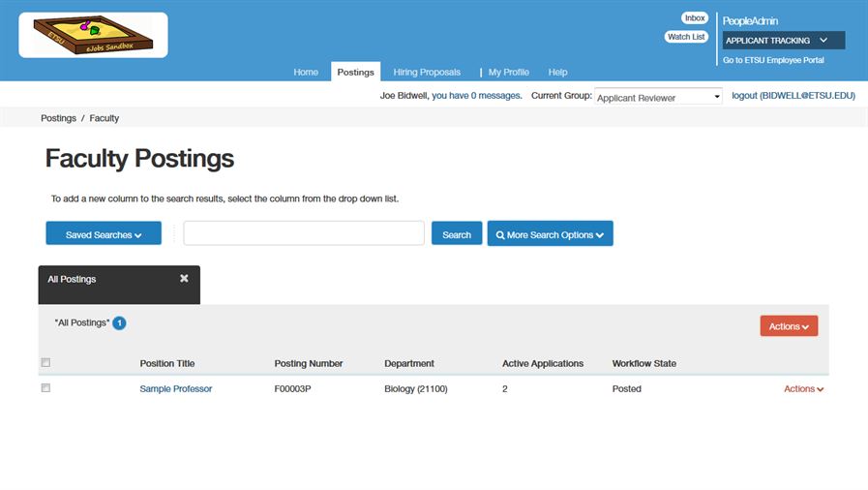The height and width of the screenshot is (490, 868).
Task: Click the eJobs Sandbox logo
Action: [93, 35]
